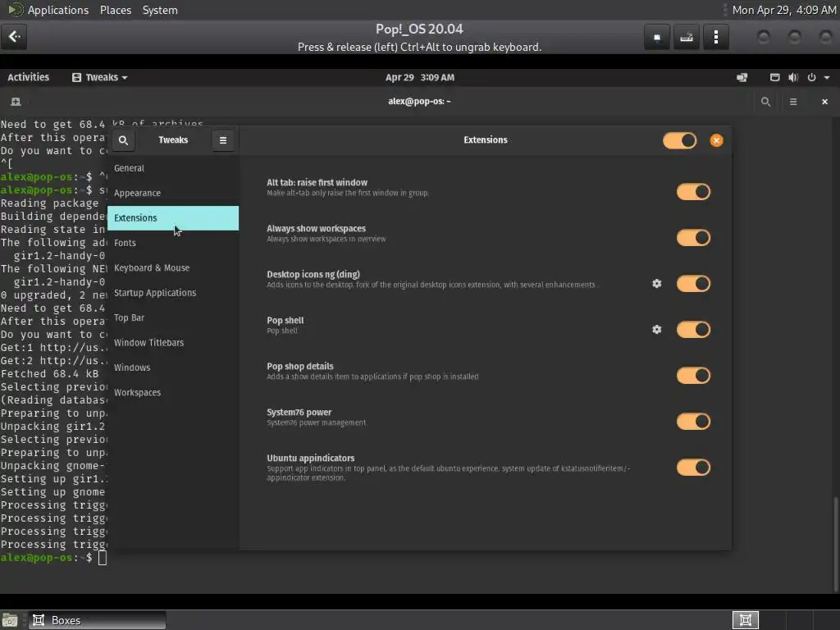
Task: Select Windows in Tweaks sidebar
Action: click(173, 367)
